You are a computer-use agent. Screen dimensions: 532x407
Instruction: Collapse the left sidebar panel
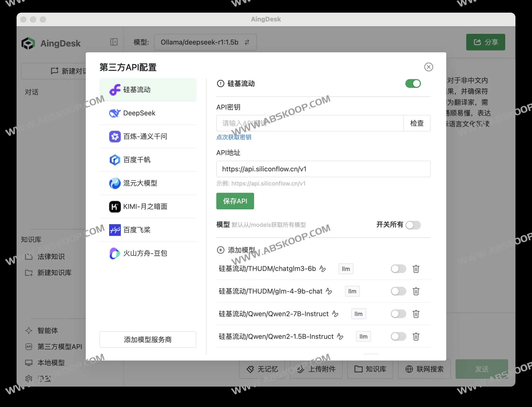coord(113,42)
